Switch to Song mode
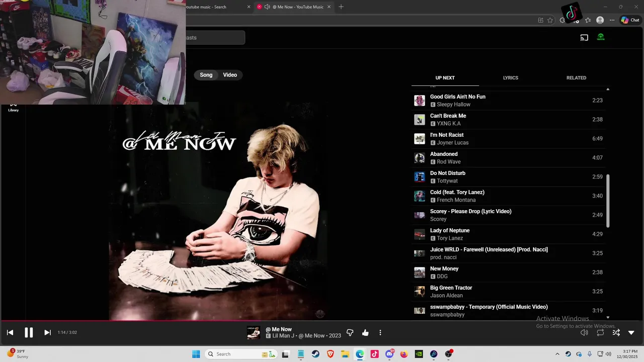This screenshot has width=644, height=362. pyautogui.click(x=206, y=75)
